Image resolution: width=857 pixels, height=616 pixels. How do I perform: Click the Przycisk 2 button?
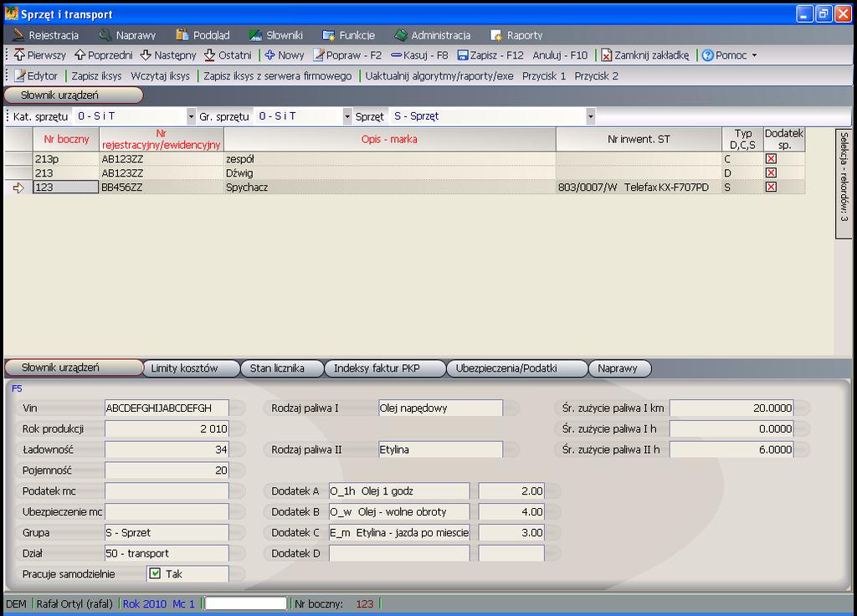coord(596,76)
